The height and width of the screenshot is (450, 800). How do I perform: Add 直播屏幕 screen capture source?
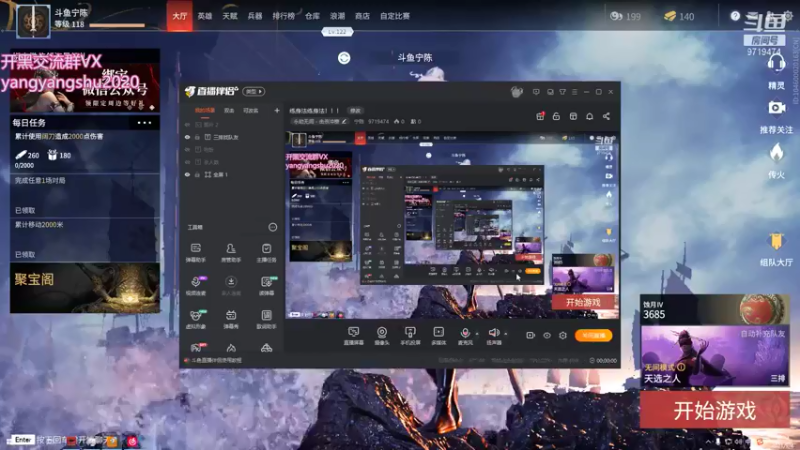(x=353, y=336)
